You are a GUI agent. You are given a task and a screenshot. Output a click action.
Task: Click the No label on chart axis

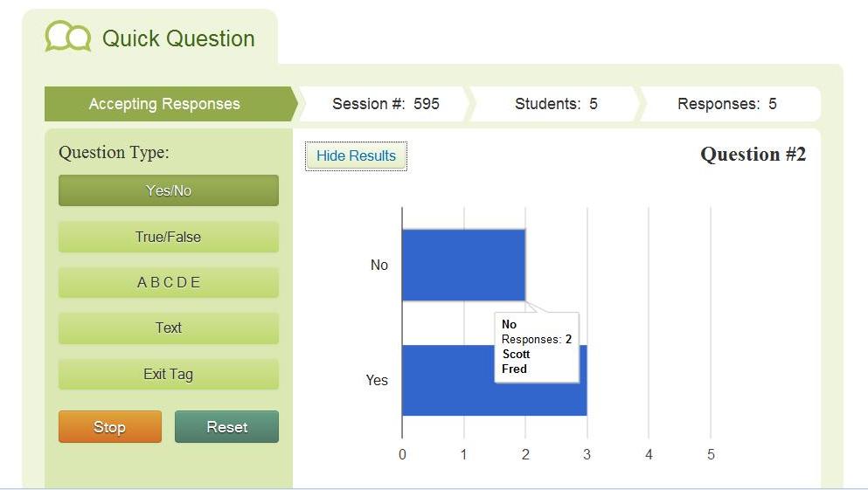coord(379,265)
